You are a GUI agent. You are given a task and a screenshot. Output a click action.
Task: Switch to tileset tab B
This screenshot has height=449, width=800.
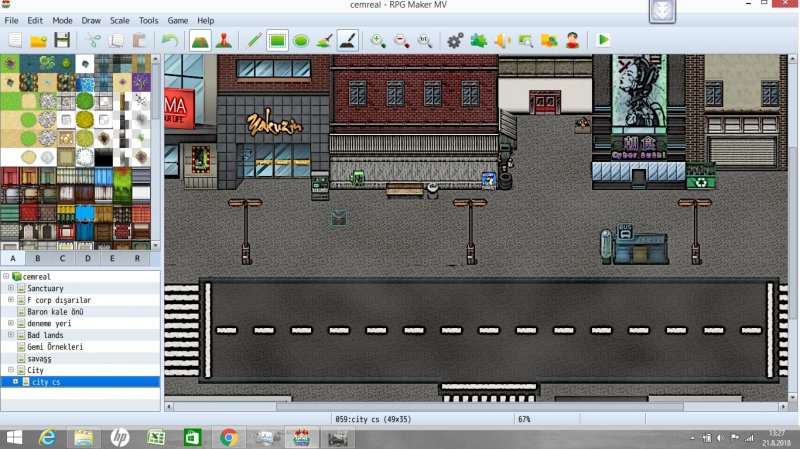pyautogui.click(x=38, y=258)
